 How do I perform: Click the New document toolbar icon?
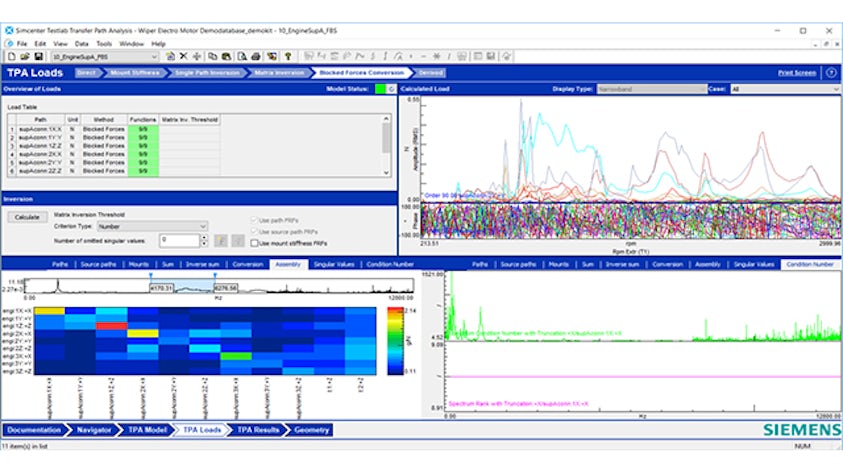click(x=11, y=56)
